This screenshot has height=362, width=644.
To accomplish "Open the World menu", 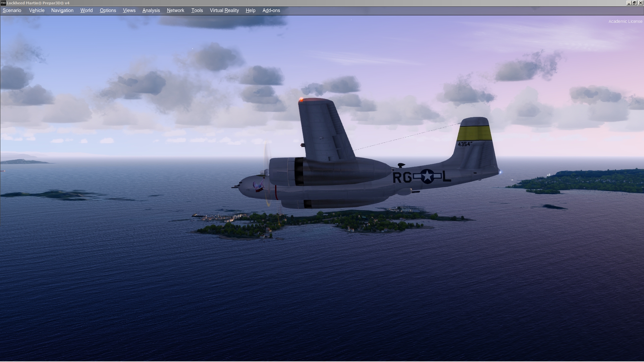I will [86, 10].
